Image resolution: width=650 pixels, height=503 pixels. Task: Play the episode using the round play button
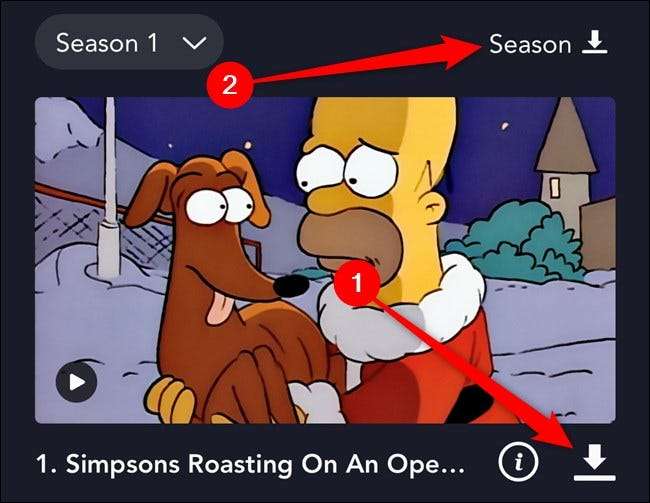[x=77, y=382]
